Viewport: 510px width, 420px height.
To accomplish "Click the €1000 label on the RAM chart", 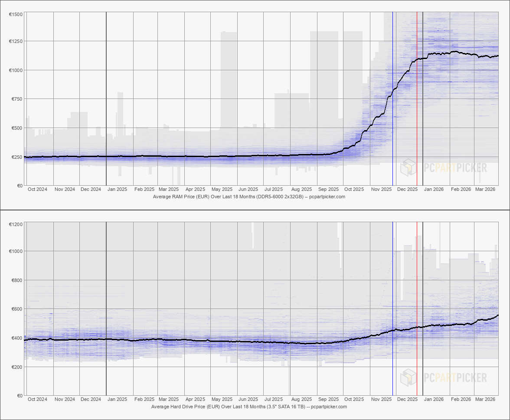I will coord(16,70).
